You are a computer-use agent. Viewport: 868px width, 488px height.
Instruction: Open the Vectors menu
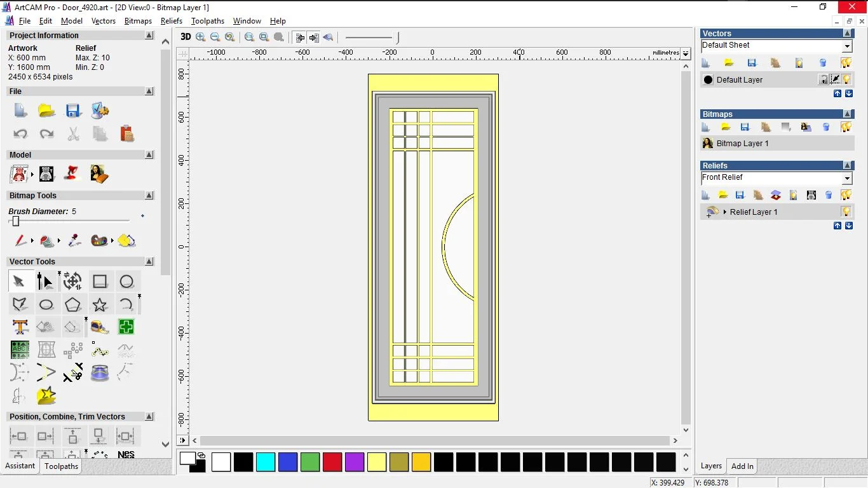tap(104, 21)
